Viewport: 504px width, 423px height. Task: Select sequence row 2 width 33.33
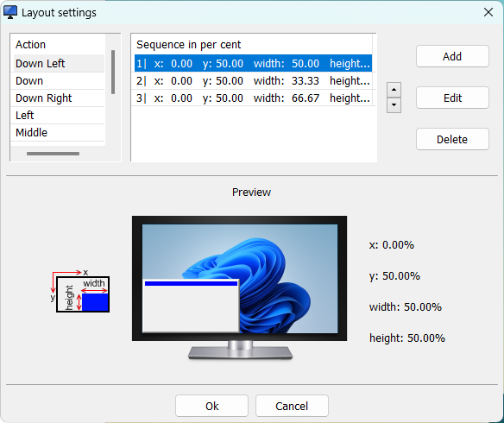tap(253, 80)
